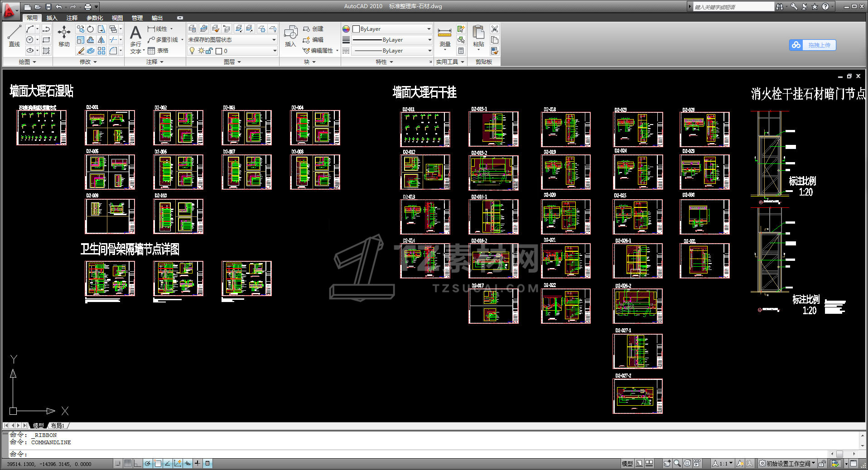This screenshot has height=470, width=868.
Task: Toggle Ortho mode in status bar
Action: pyautogui.click(x=138, y=463)
